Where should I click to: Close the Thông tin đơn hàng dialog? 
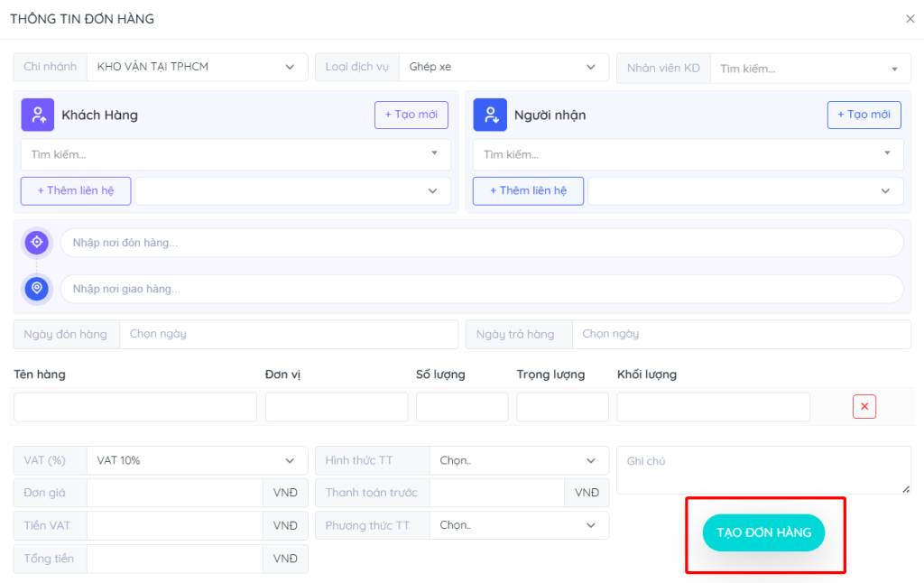tap(910, 19)
